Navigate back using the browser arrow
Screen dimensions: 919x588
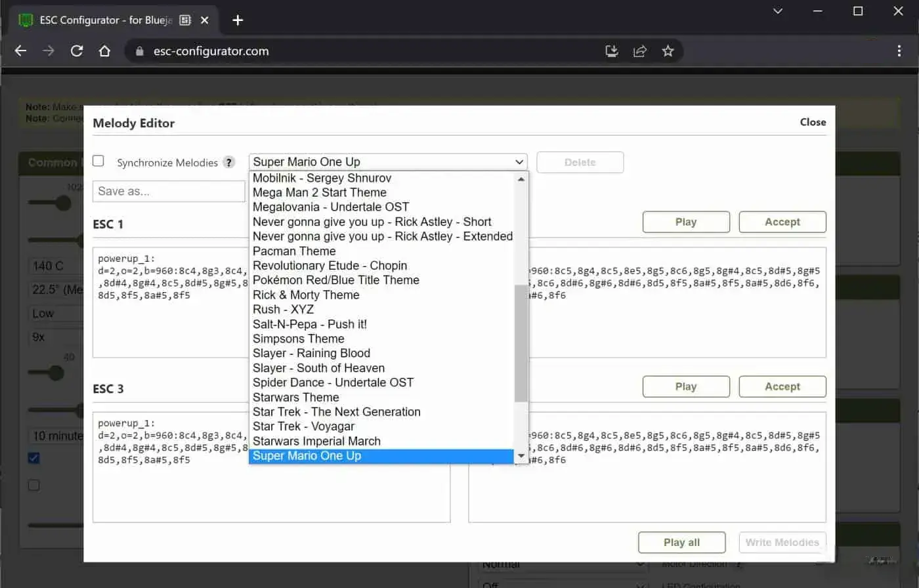(x=20, y=51)
